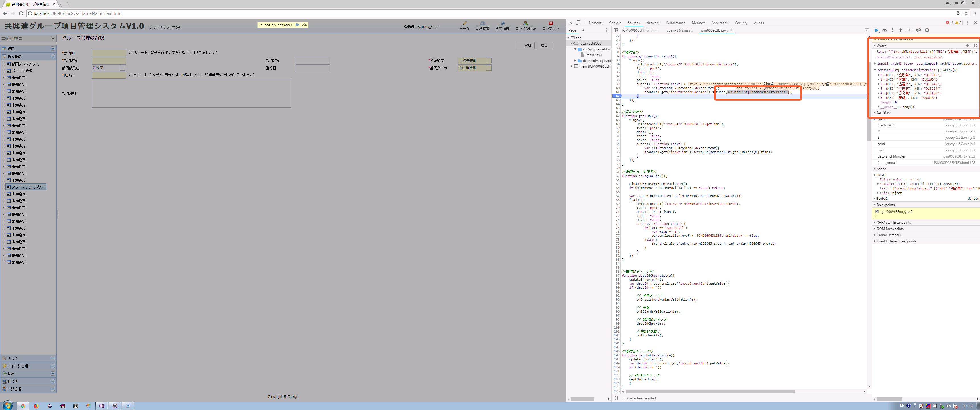Resume from the page's Paused in debugger overlay
The width and height of the screenshot is (980, 410).
pos(298,25)
